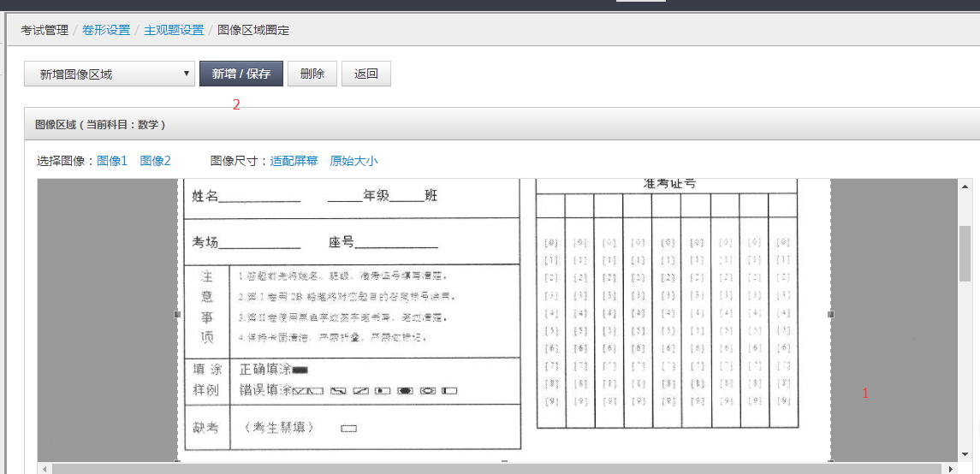Click the 正确填涂 sample text
Image resolution: width=980 pixels, height=474 pixels.
tap(265, 370)
